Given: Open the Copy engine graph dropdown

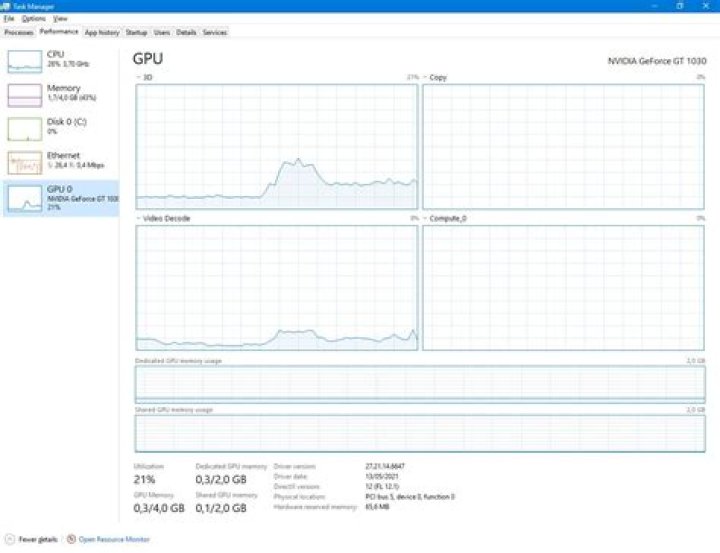Looking at the screenshot, I should (434, 78).
